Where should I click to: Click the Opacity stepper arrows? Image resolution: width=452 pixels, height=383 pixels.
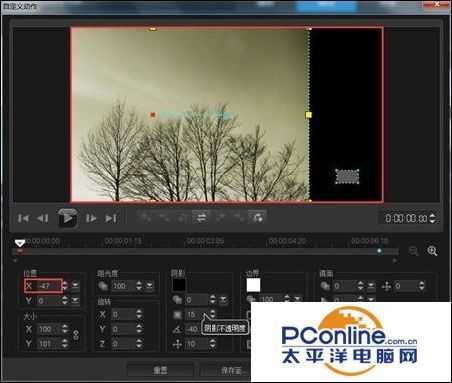(x=139, y=286)
